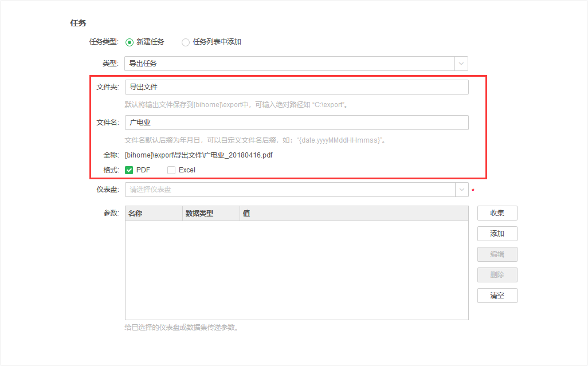Click the 数据类型 column header
Image resolution: width=588 pixels, height=366 pixels.
pyautogui.click(x=211, y=214)
